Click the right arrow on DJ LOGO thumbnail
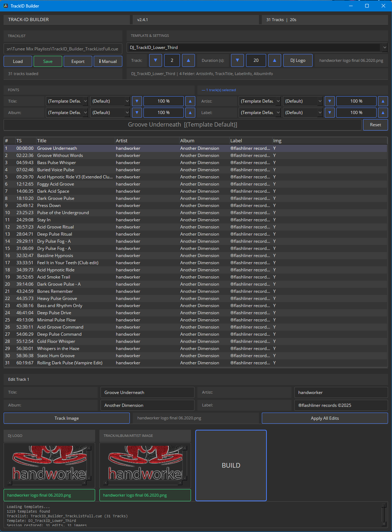 [84, 483]
